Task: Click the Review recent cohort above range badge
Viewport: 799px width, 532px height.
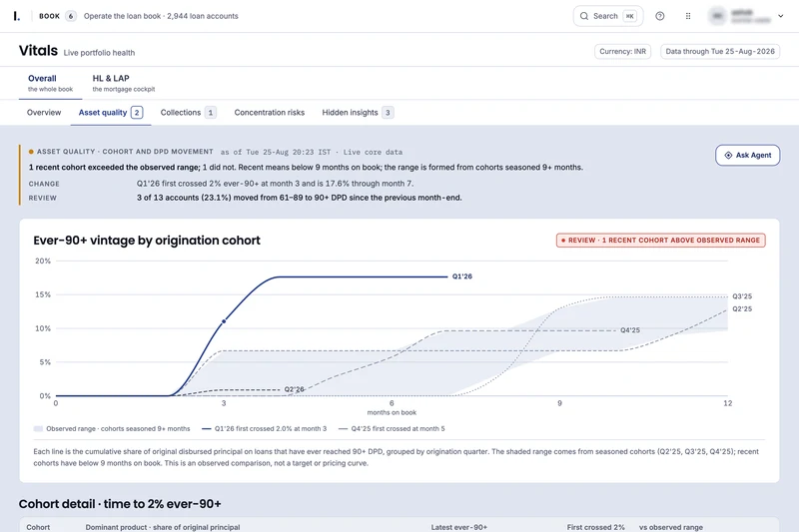Action: (x=661, y=241)
